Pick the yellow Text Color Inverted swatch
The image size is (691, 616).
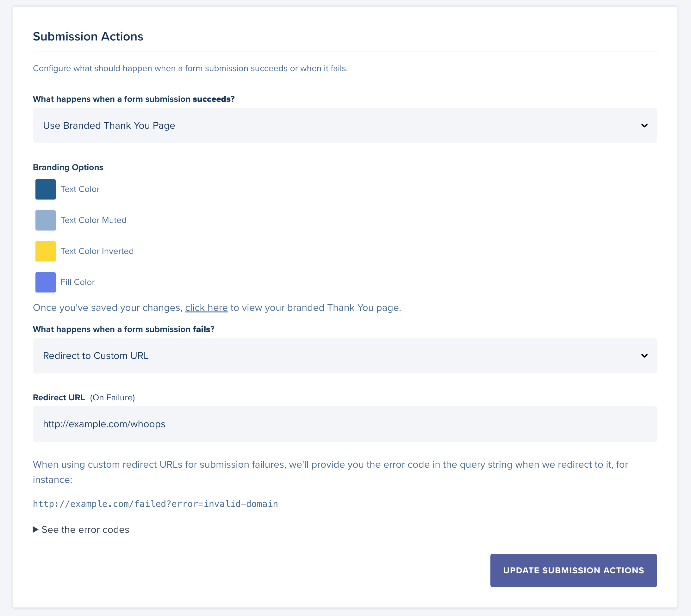45,251
